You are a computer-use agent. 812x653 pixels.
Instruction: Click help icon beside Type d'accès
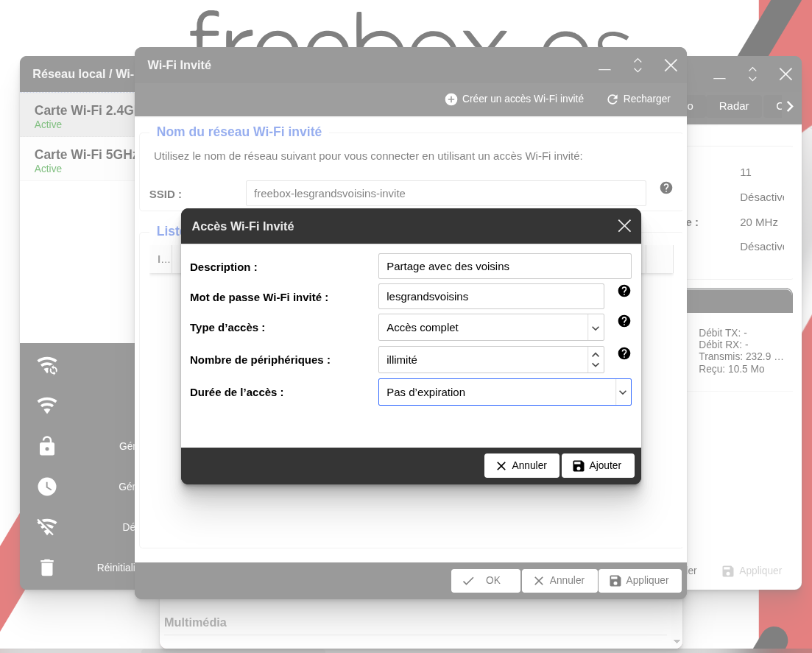click(624, 321)
